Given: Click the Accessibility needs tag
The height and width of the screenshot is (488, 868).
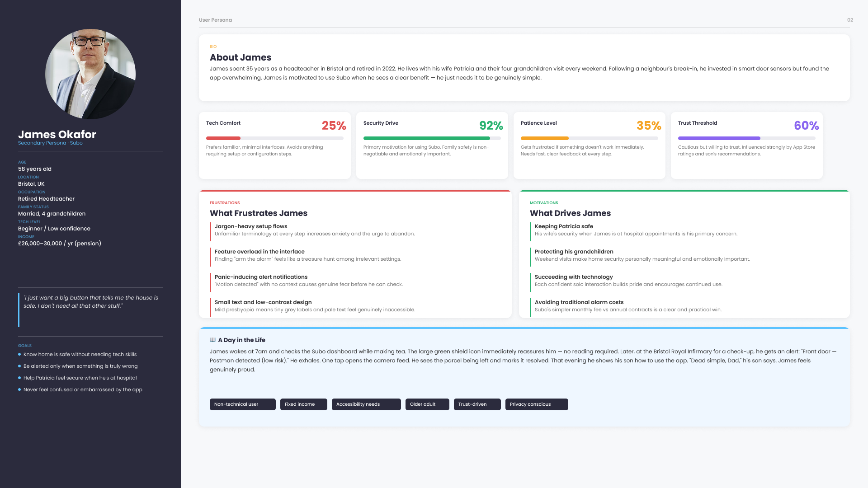Looking at the screenshot, I should pos(366,404).
